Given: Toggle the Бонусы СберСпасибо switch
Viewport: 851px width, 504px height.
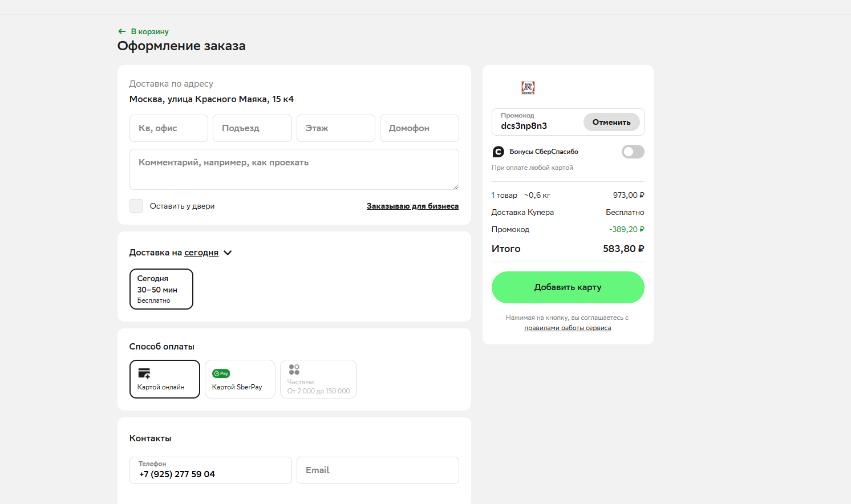Looking at the screenshot, I should pos(633,152).
